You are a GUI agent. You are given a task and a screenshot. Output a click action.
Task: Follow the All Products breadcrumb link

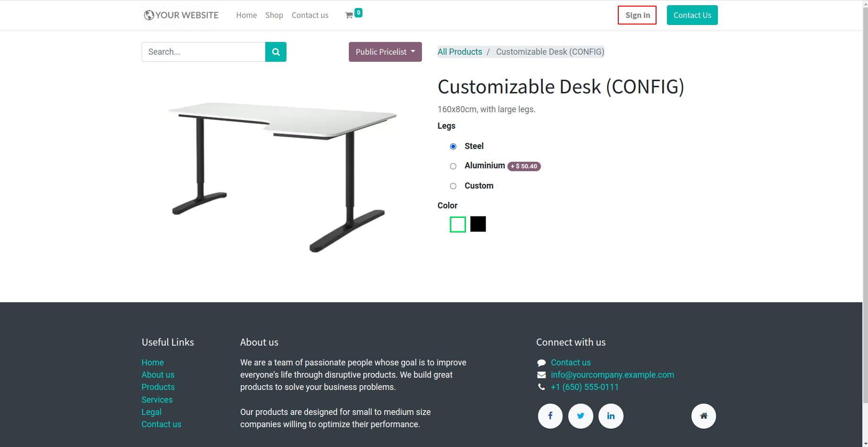point(460,52)
